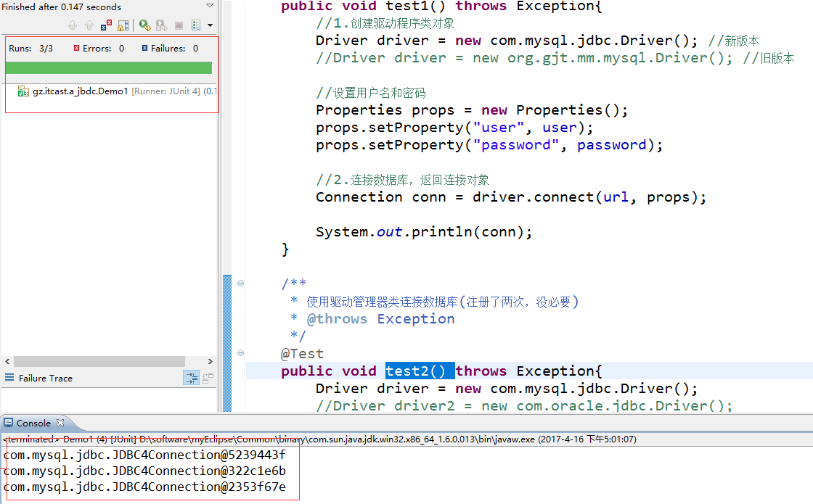Image resolution: width=813 pixels, height=504 pixels.
Task: Click Errors red icon in JUnit counter
Action: tap(77, 48)
